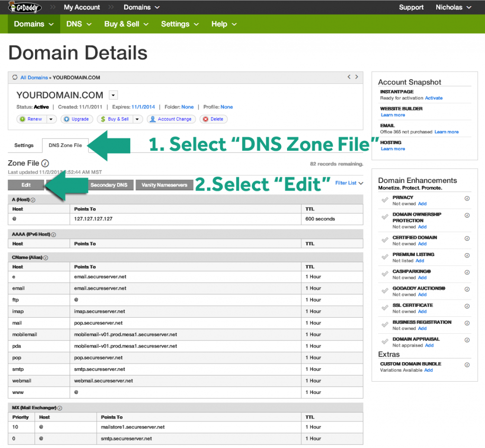The width and height of the screenshot is (485, 448).
Task: Click the refresh icon beside All Domains
Action: (x=15, y=77)
